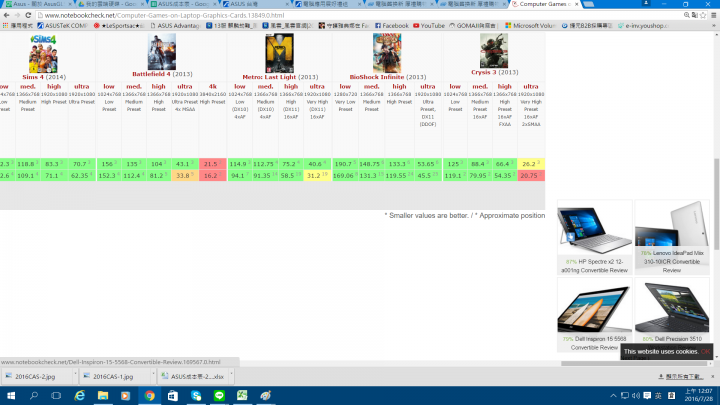This screenshot has height=405, width=720.
Task: Open dropdown for 2016CAS-2.jpg download
Action: 75,376
